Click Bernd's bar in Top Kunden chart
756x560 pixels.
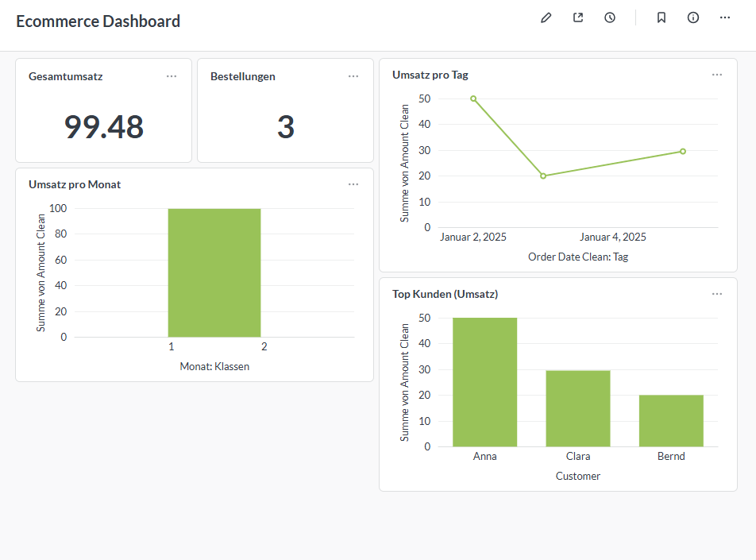pyautogui.click(x=671, y=421)
